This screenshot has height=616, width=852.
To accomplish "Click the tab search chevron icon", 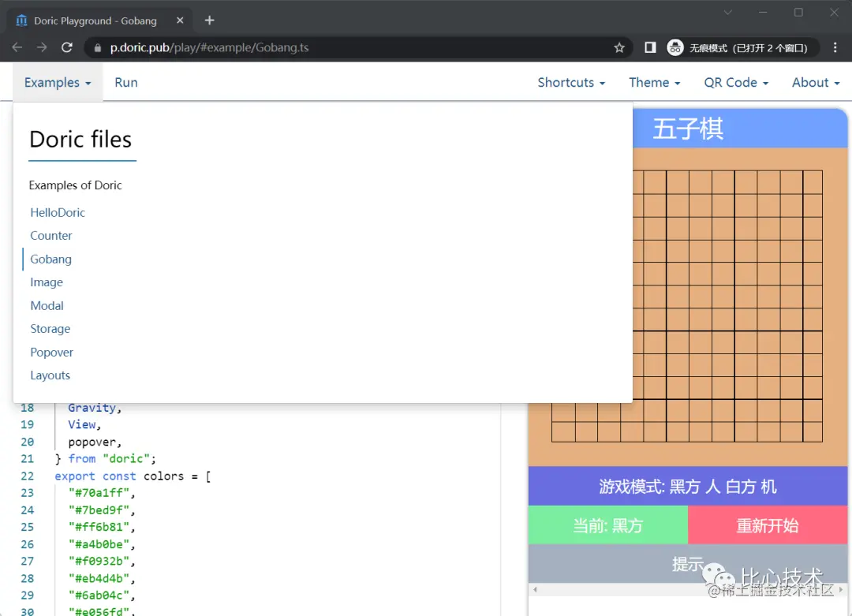I will click(x=727, y=13).
